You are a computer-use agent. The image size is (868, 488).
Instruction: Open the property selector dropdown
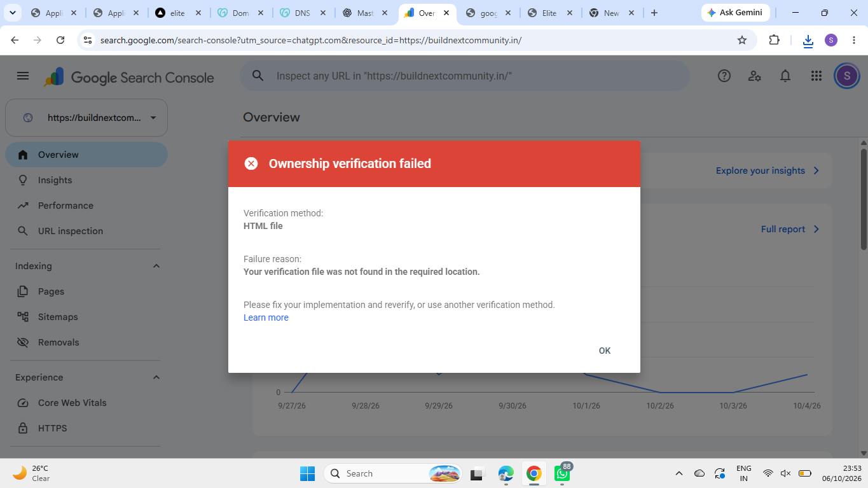[x=86, y=118]
